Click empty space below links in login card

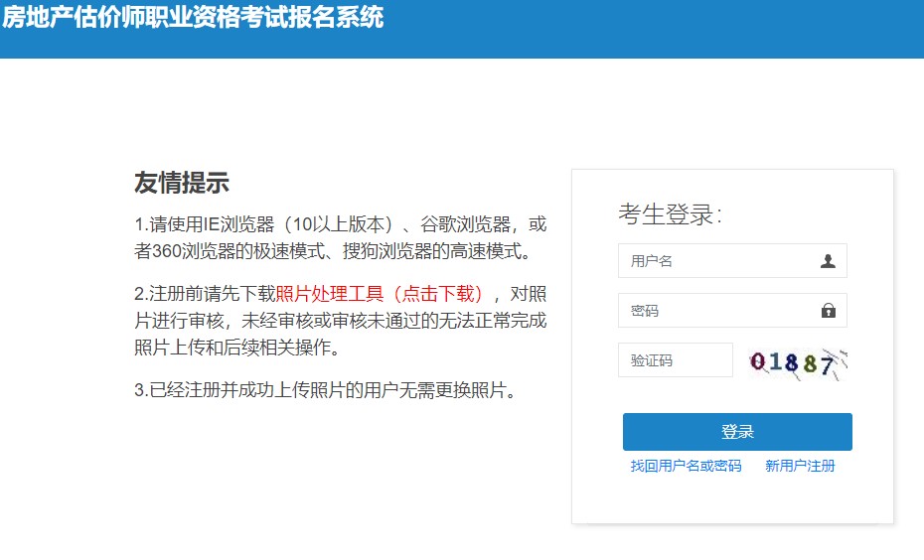tap(732, 499)
